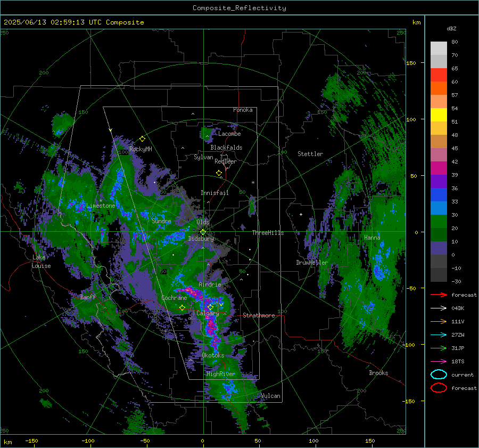Click the Sylvan label
Viewport: 479px width, 448px height.
203,157
